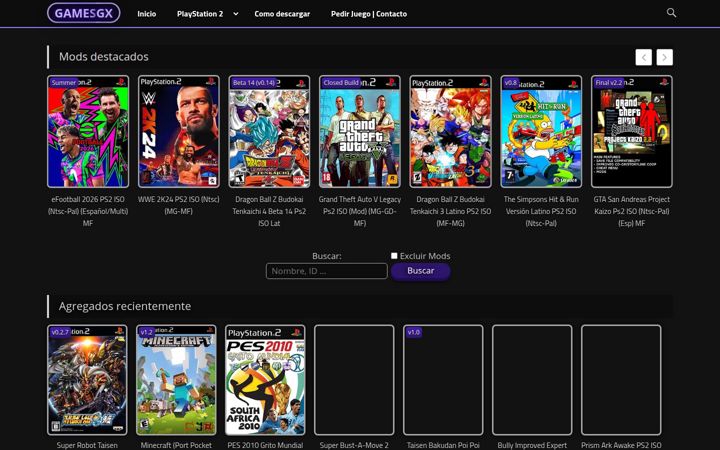Open Como descargar page
This screenshot has width=720, height=450.
[282, 14]
